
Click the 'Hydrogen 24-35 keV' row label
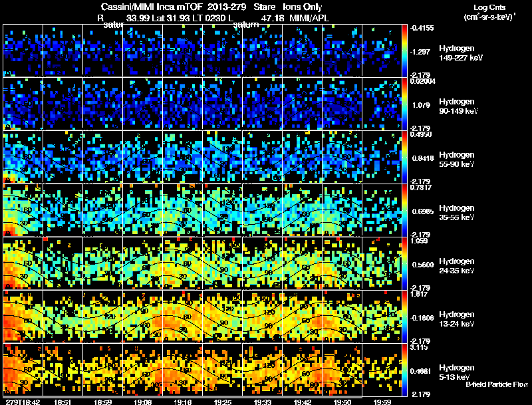click(456, 266)
